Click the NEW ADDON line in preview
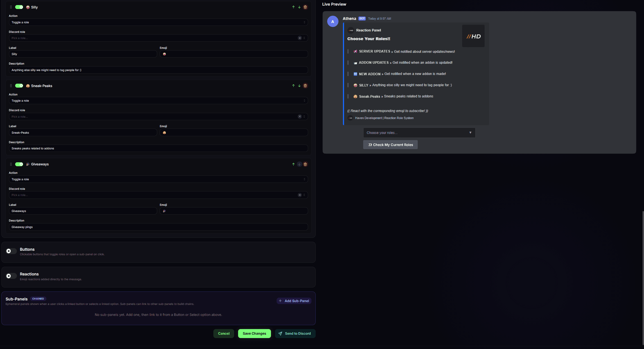644x349 pixels. click(x=399, y=74)
